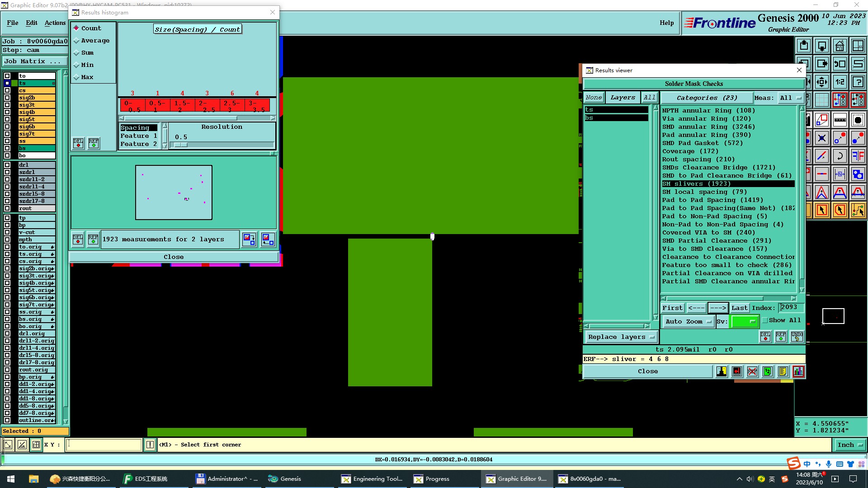Click the Job Matrix button

point(34,61)
